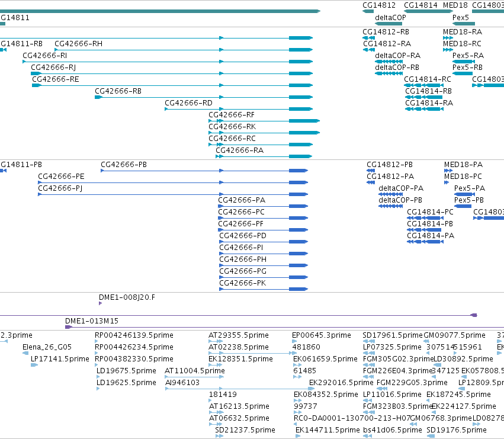Screen dimensions: 504x439
Task: Select protein CG42666-PA
Action: pos(242,200)
